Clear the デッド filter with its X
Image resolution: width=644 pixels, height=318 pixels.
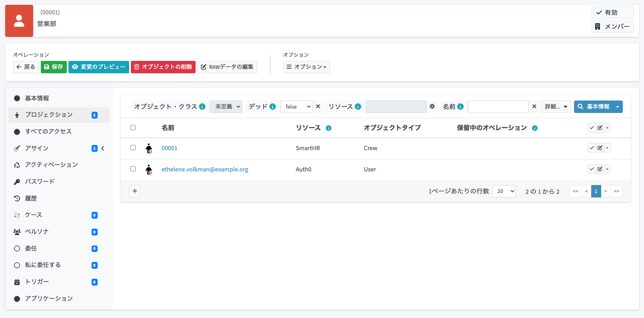[318, 107]
